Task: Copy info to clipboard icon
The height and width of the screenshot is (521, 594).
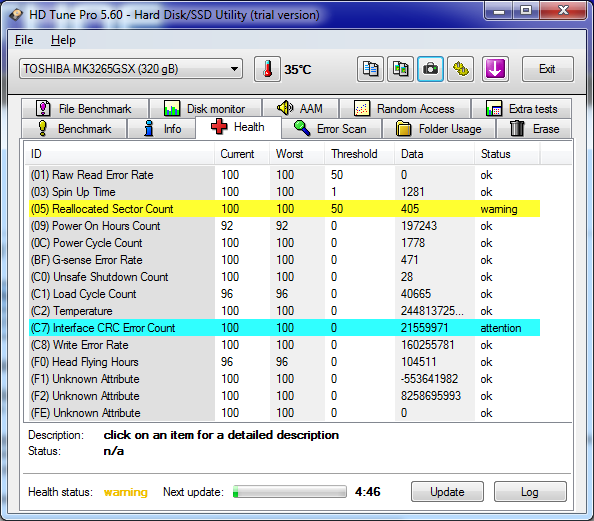Action: (x=370, y=69)
